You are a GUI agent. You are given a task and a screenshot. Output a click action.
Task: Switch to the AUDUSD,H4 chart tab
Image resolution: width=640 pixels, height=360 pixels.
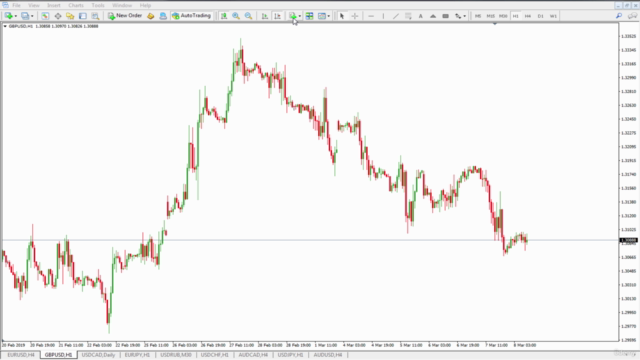point(328,355)
